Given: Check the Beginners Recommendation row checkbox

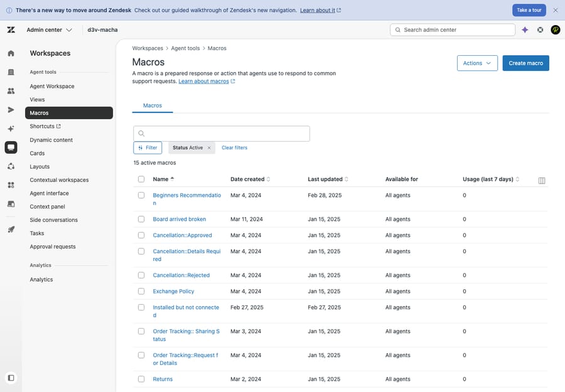Looking at the screenshot, I should tap(141, 195).
